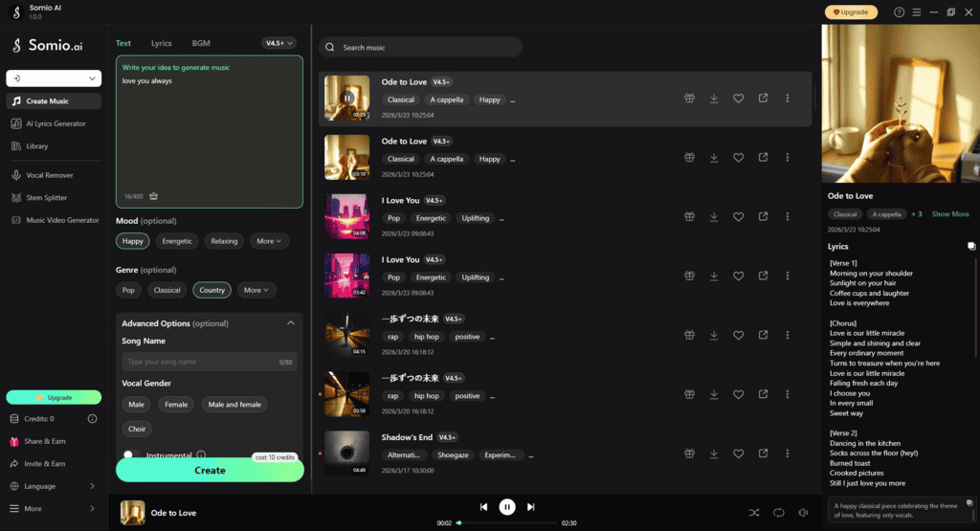
Task: Gift icon on Shadow's End row
Action: coord(689,454)
